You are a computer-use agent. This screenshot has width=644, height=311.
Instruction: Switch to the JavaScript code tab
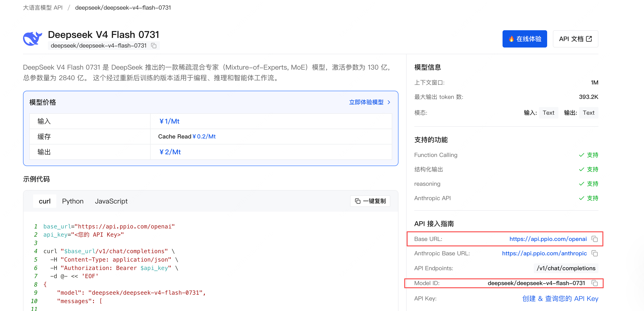111,201
